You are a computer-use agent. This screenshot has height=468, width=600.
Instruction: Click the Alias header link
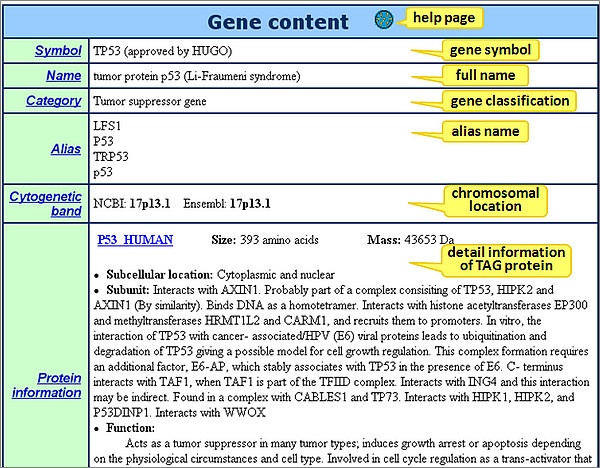[66, 149]
